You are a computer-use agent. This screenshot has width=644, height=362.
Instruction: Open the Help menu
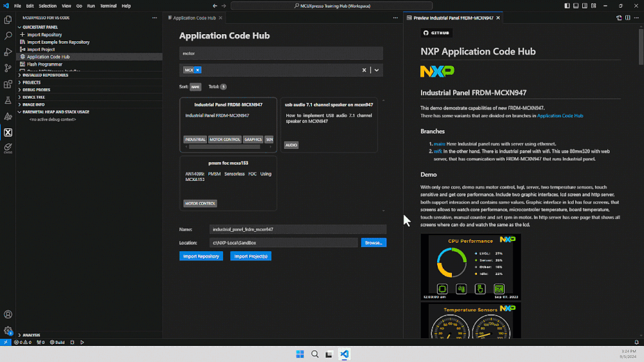coord(126,6)
